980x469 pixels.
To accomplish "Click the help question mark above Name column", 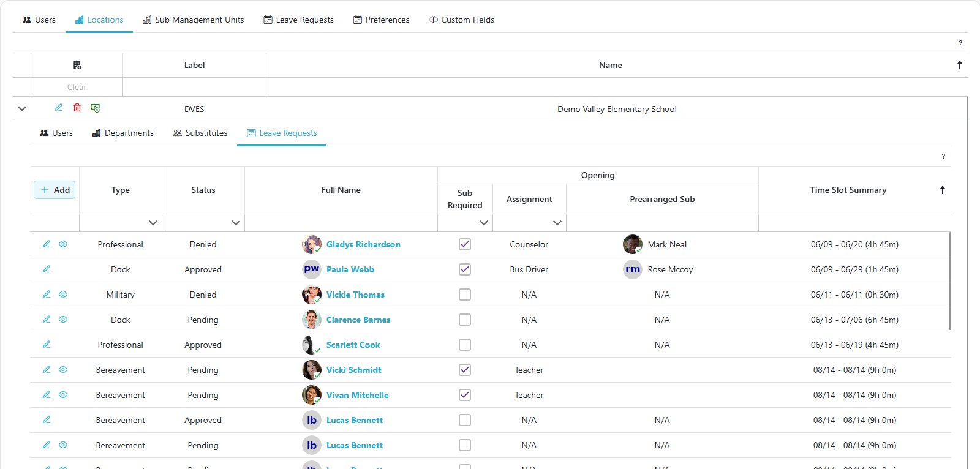I will [x=960, y=43].
